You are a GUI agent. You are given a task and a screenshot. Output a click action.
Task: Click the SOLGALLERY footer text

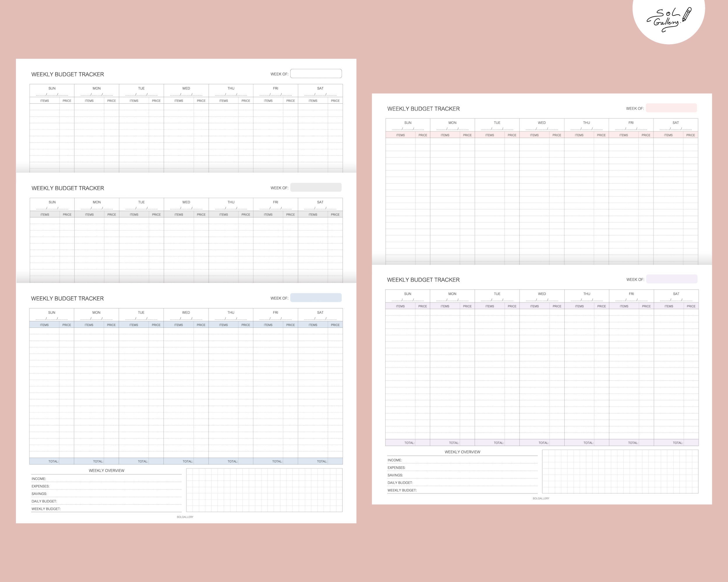[186, 517]
